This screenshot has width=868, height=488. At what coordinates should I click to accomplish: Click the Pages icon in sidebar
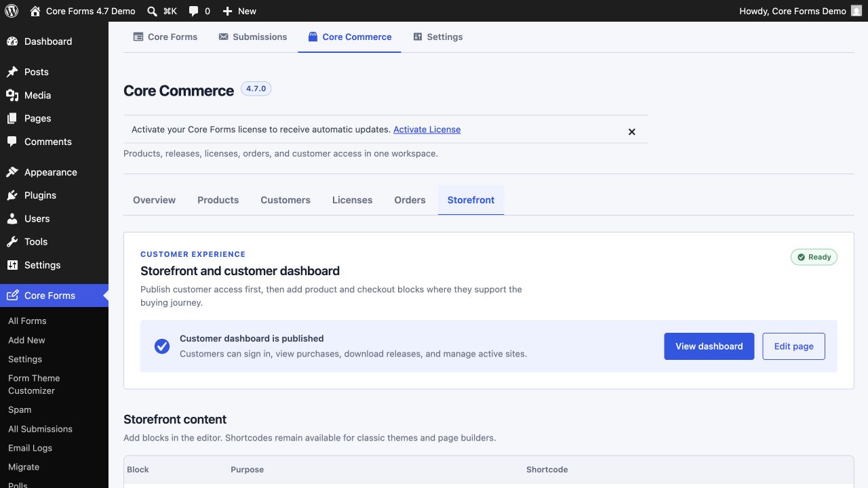(x=12, y=118)
